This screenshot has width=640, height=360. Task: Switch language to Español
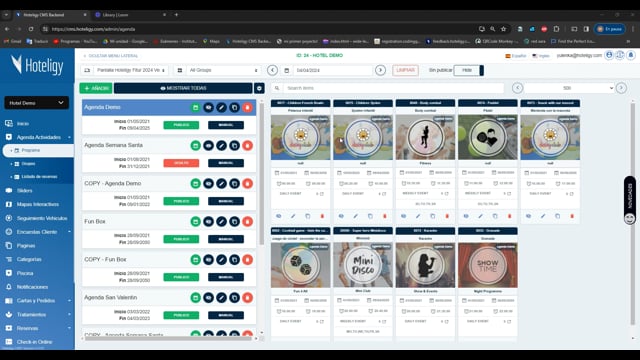point(516,56)
